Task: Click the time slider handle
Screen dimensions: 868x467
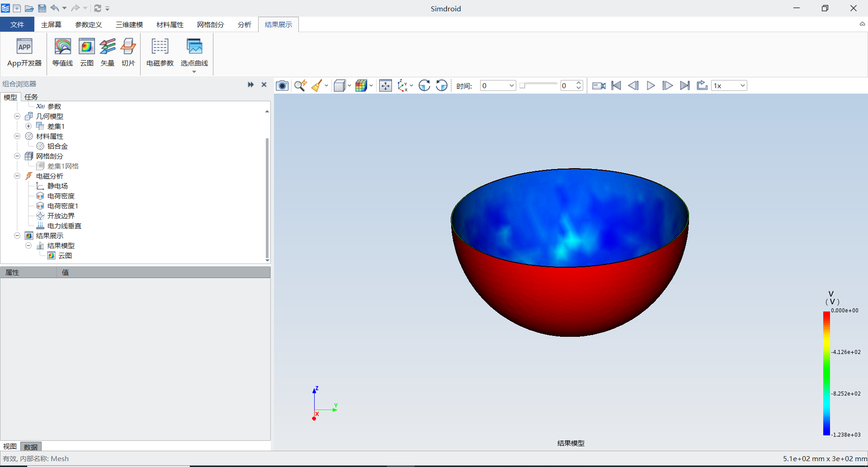Action: pyautogui.click(x=522, y=85)
